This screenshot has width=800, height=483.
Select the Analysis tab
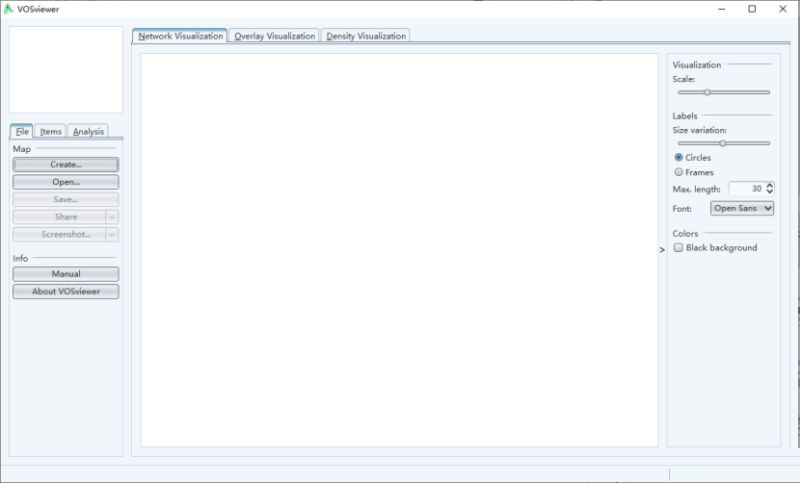point(88,131)
